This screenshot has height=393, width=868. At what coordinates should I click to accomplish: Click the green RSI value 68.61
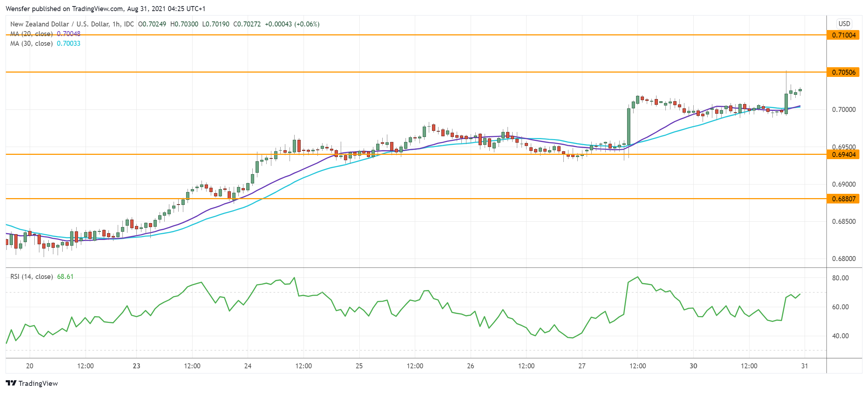pos(65,276)
